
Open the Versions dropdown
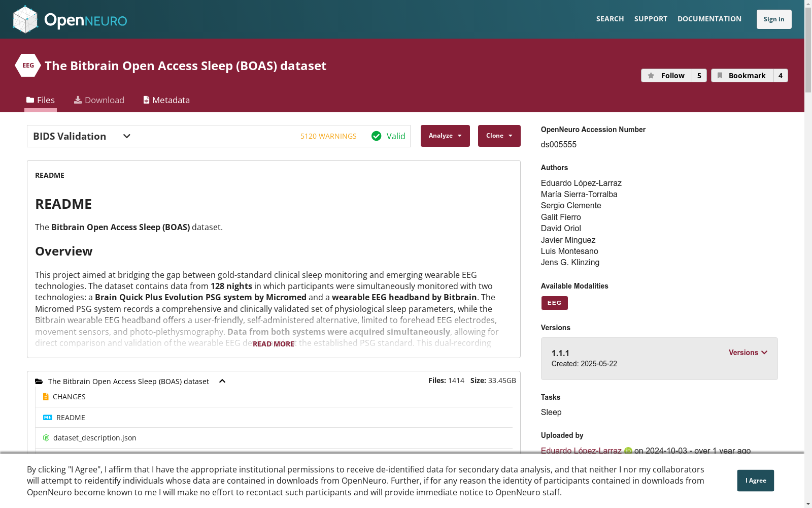(x=748, y=353)
